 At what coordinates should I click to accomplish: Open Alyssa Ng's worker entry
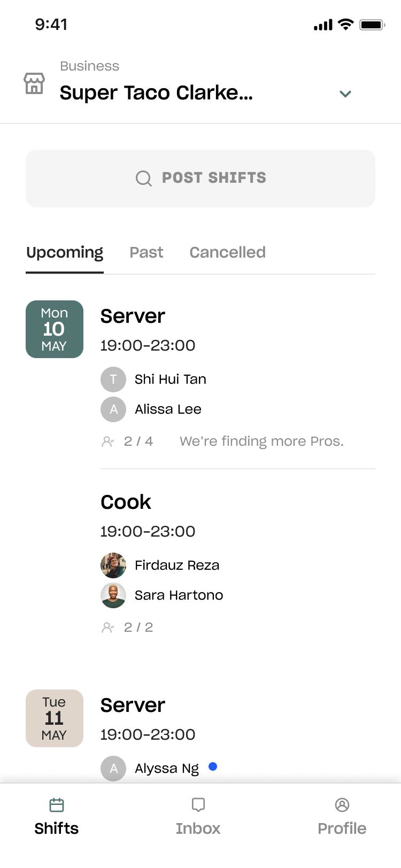[x=167, y=769]
